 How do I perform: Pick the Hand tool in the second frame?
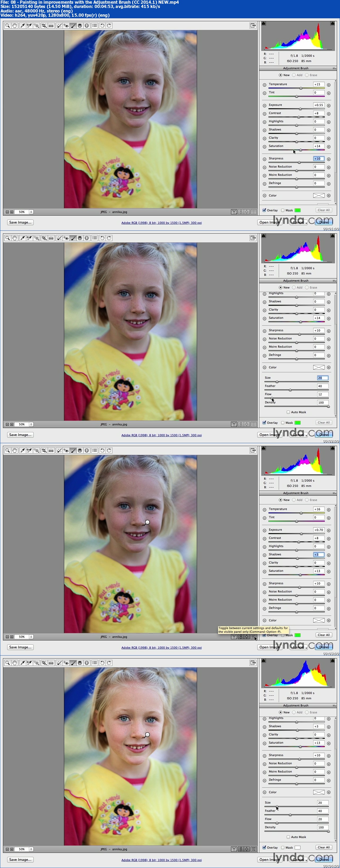click(x=15, y=238)
